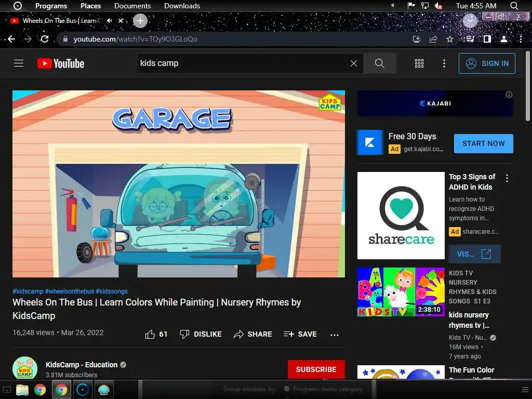
Task: Open the browser profile icon
Action: coord(504,39)
